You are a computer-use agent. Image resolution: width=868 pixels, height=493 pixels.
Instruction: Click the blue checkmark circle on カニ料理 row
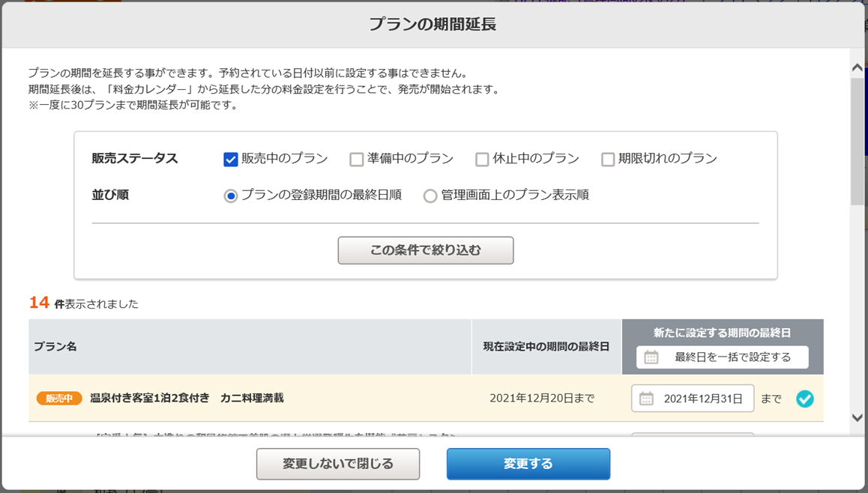[x=804, y=399]
